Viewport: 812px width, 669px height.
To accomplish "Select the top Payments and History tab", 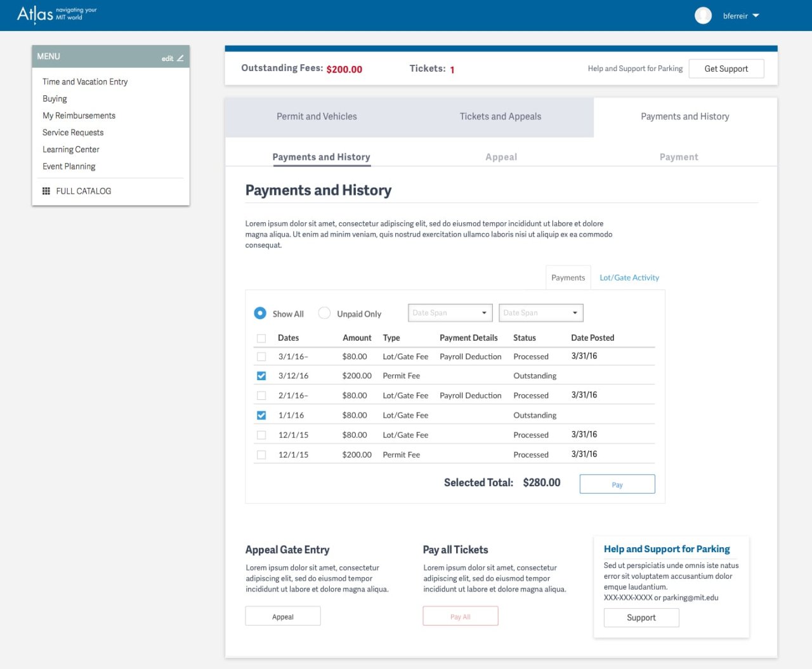I will coord(685,117).
